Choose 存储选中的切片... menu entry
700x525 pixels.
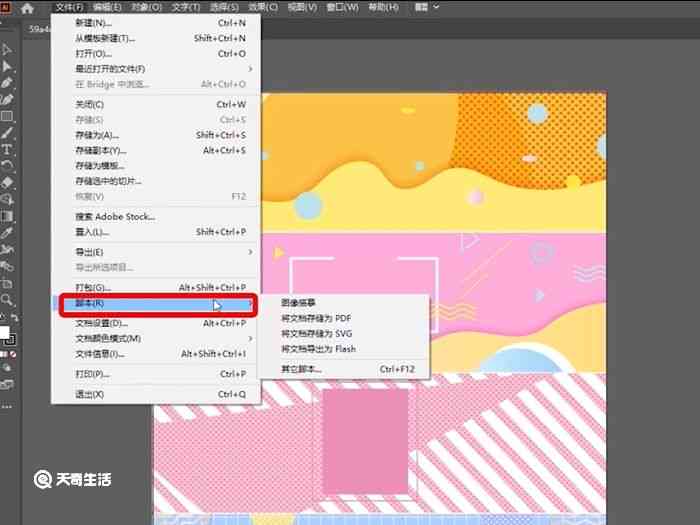pos(156,181)
